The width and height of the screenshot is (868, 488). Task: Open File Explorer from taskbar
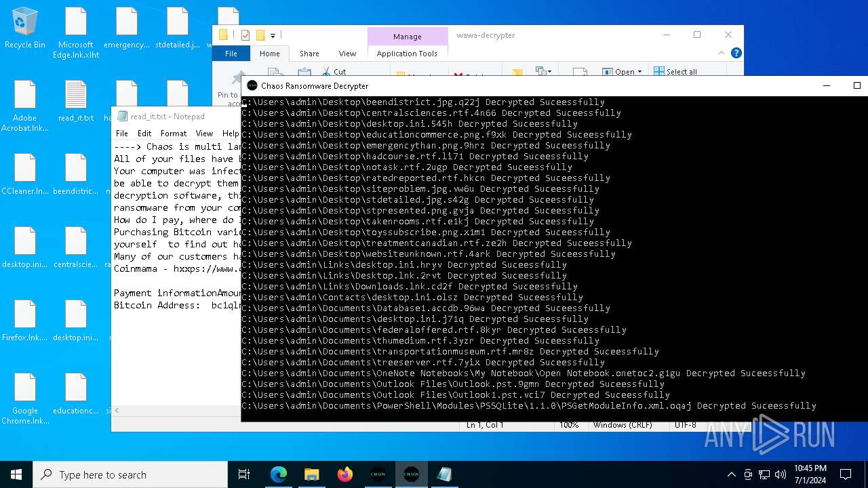311,474
